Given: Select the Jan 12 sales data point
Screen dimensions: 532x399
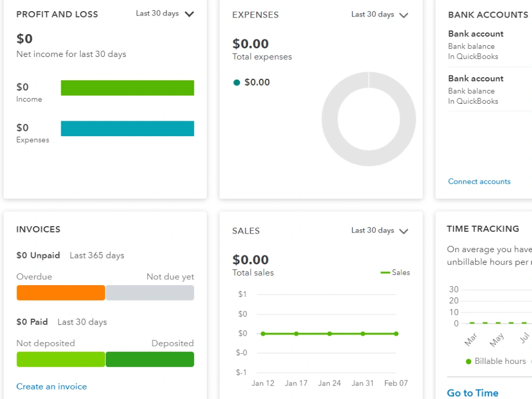Looking at the screenshot, I should 263,334.
